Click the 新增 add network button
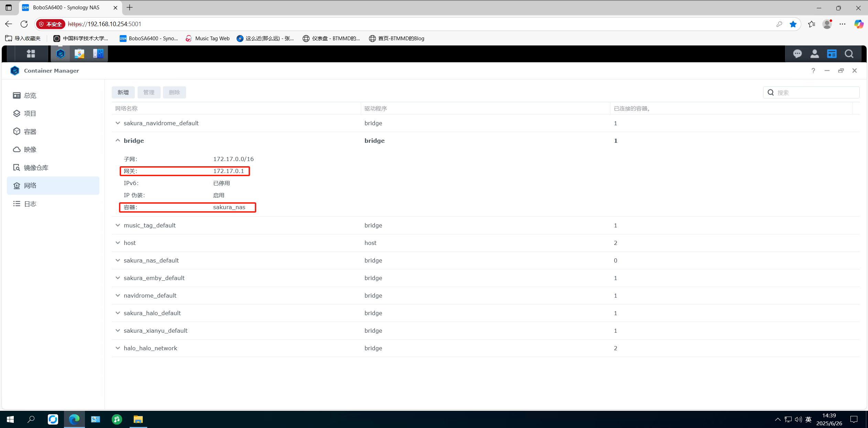Screen dimensions: 868x428 123,92
